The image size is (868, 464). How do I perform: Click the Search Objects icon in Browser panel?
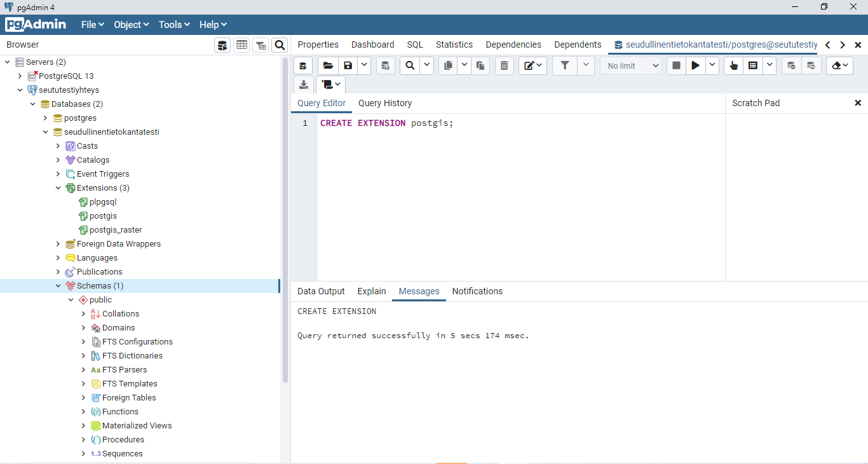point(280,44)
